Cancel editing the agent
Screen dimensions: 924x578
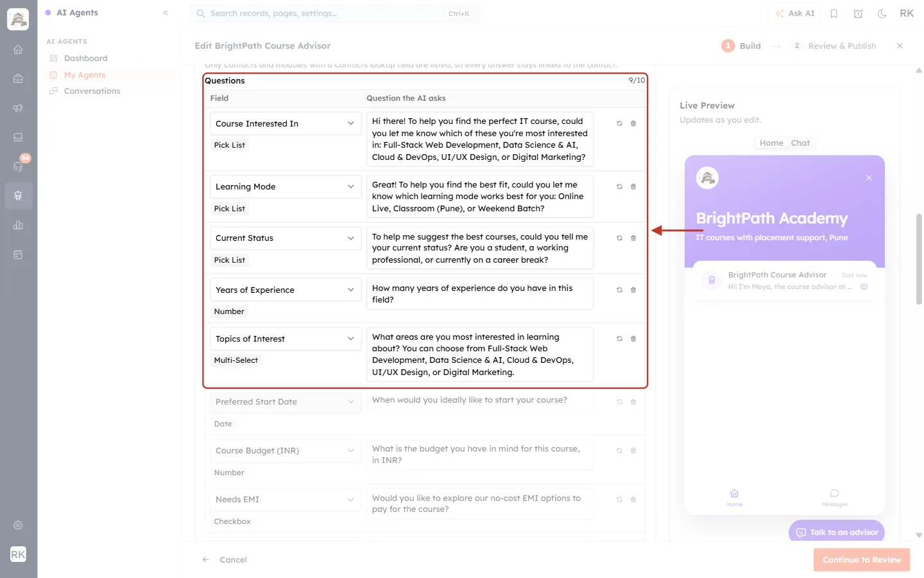tap(233, 560)
